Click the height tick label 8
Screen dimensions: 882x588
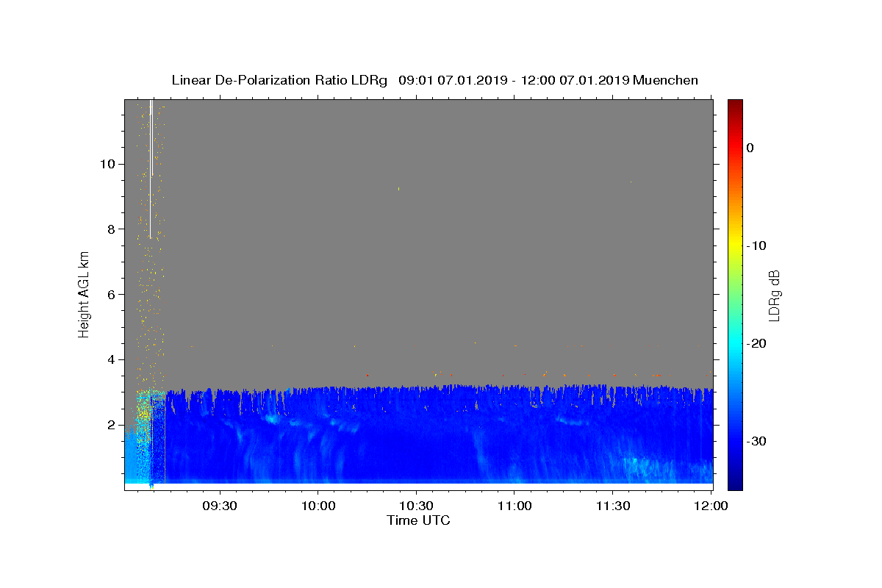[x=110, y=229]
